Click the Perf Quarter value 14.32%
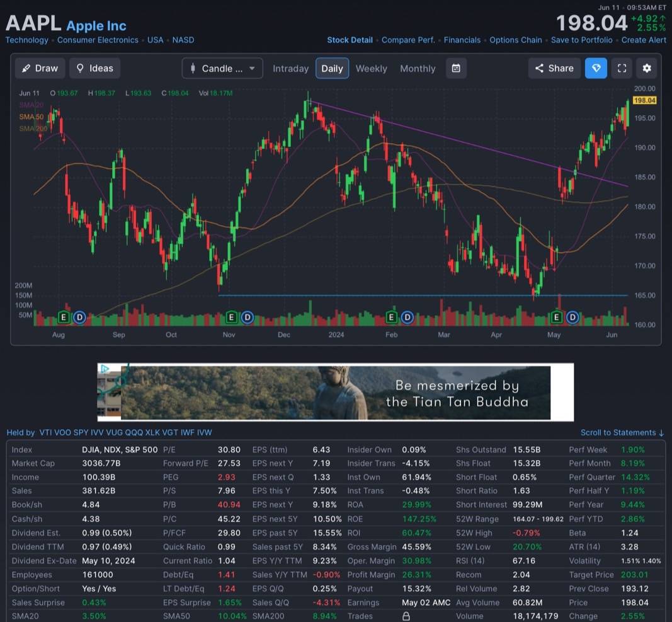 click(x=635, y=477)
